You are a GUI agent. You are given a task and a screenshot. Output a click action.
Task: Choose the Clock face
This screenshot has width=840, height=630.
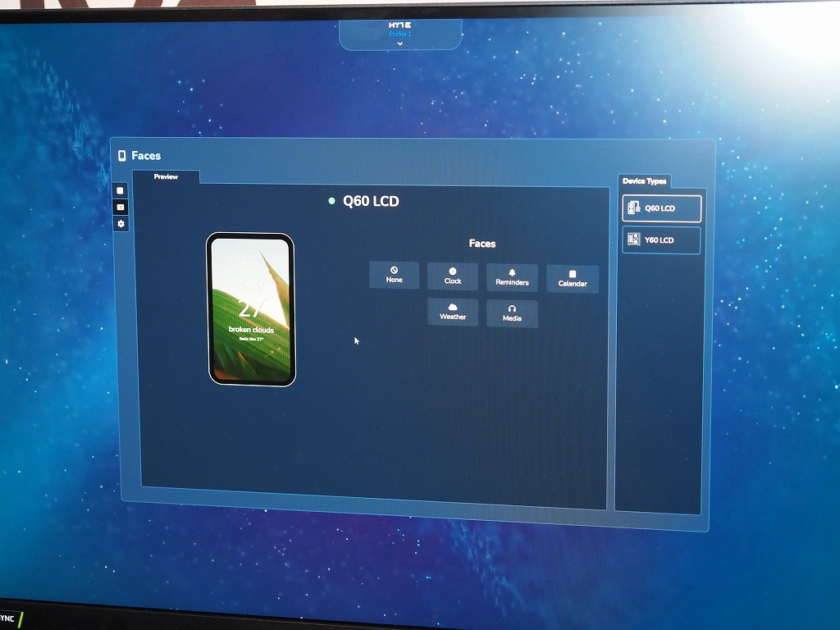pyautogui.click(x=453, y=276)
